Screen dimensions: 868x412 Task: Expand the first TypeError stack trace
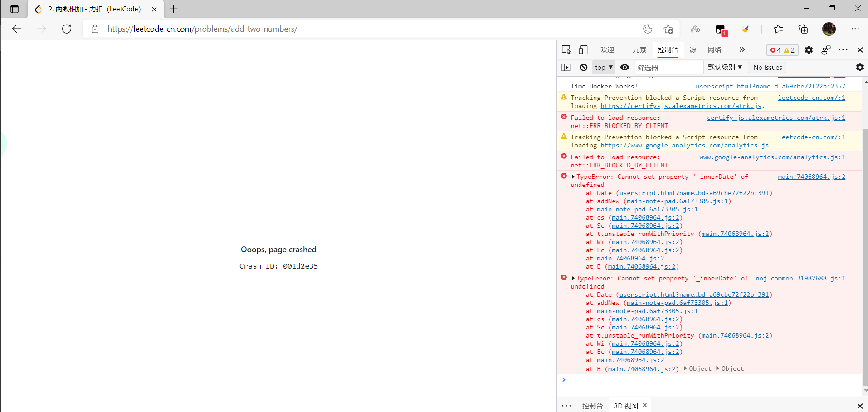point(573,177)
